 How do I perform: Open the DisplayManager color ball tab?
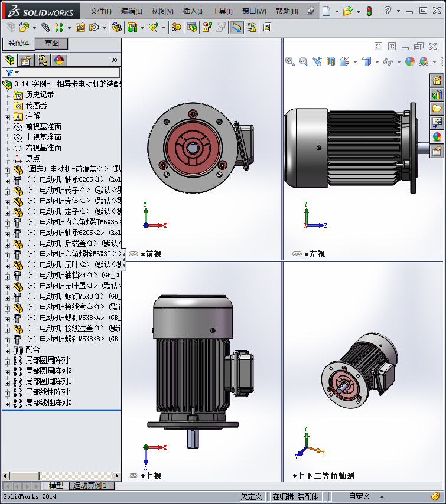tap(59, 60)
